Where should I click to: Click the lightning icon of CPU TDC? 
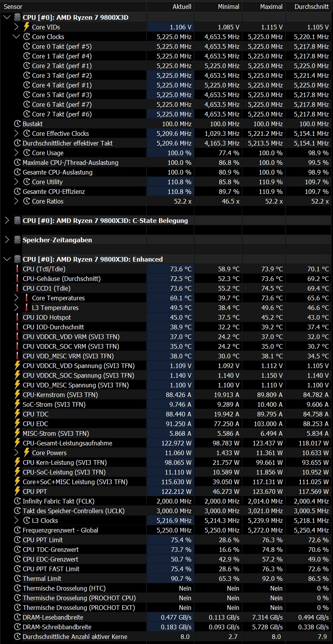click(x=17, y=414)
